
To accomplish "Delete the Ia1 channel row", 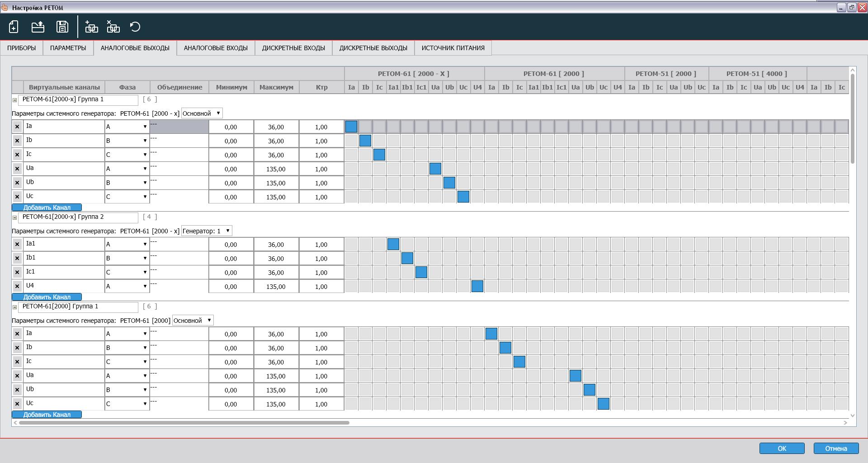I will [x=17, y=245].
